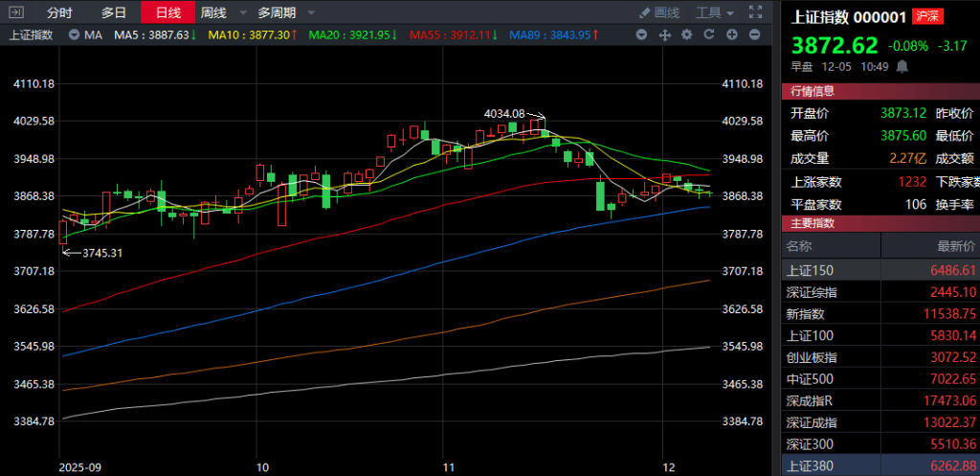The width and height of the screenshot is (980, 476).
Task: Click the crosshair move icon above chart
Action: tap(664, 34)
